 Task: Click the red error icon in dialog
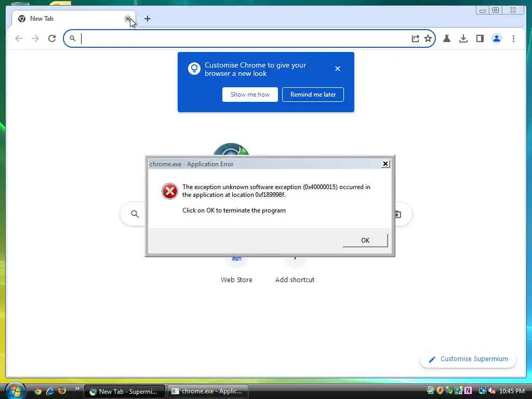(170, 191)
